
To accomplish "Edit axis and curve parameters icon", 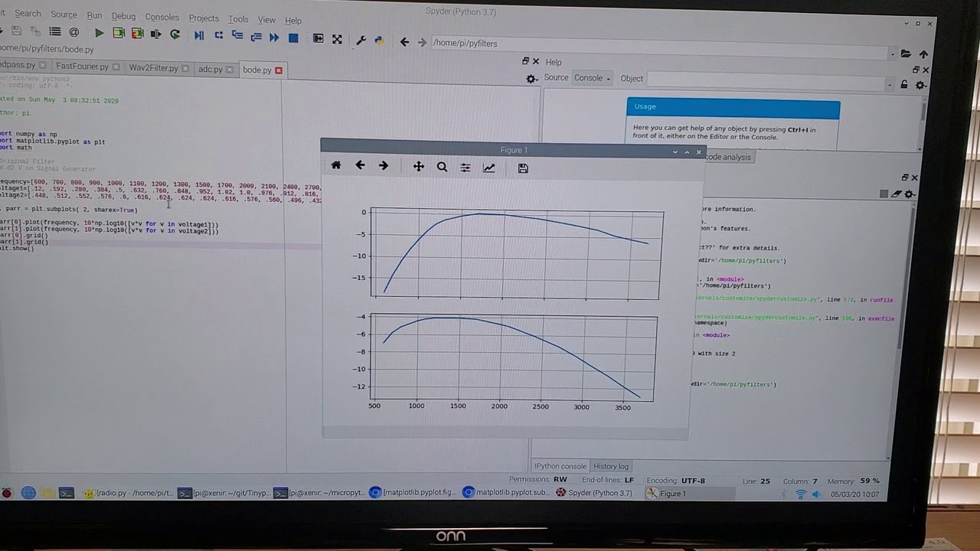I will pos(488,168).
